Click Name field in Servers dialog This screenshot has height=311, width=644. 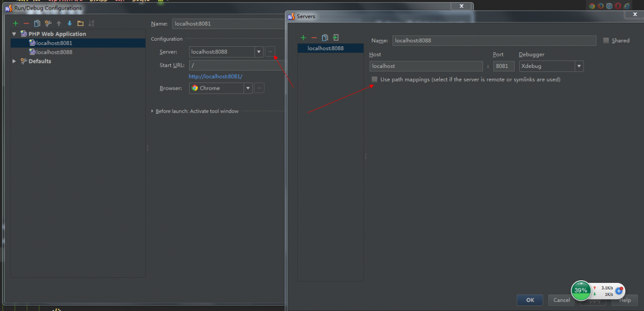coord(494,40)
